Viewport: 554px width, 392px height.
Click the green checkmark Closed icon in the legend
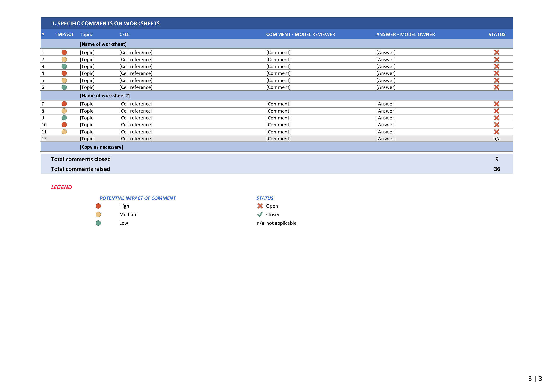click(260, 214)
